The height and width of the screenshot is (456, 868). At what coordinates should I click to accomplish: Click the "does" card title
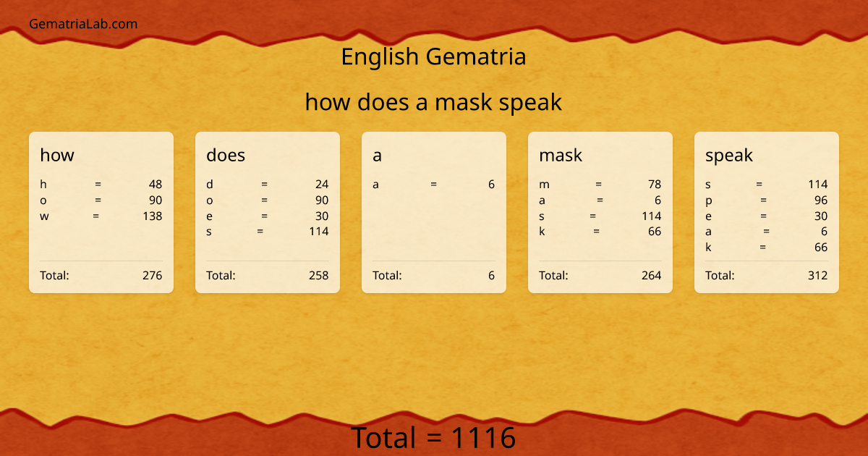[x=226, y=155]
